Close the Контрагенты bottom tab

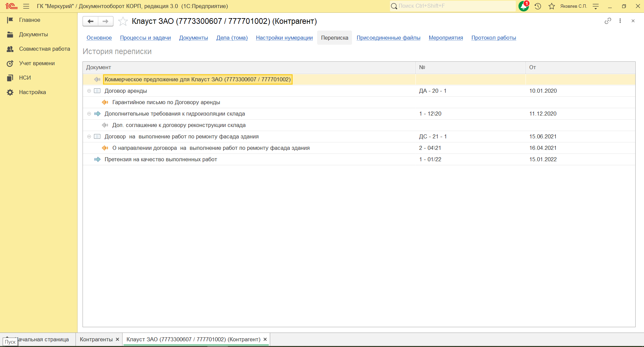tap(117, 340)
